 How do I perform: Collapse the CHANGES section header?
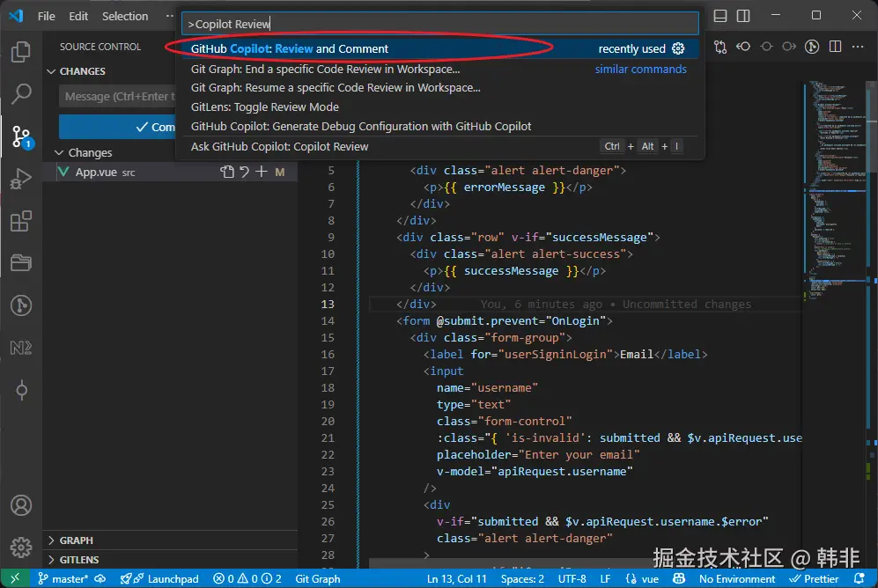pos(82,71)
